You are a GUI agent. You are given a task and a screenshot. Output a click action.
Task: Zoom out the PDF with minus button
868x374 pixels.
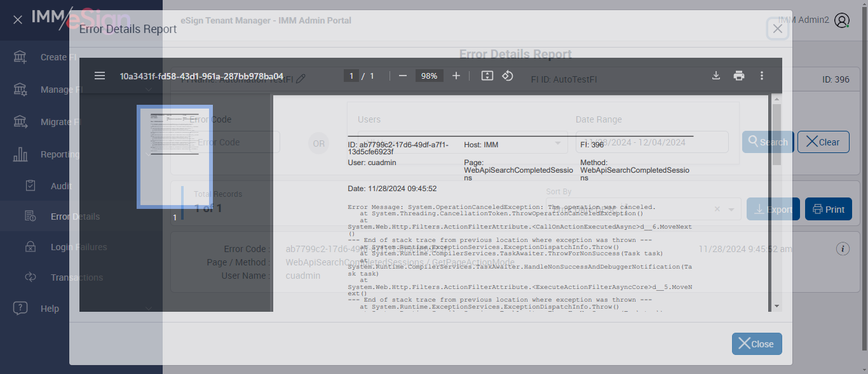(x=402, y=76)
